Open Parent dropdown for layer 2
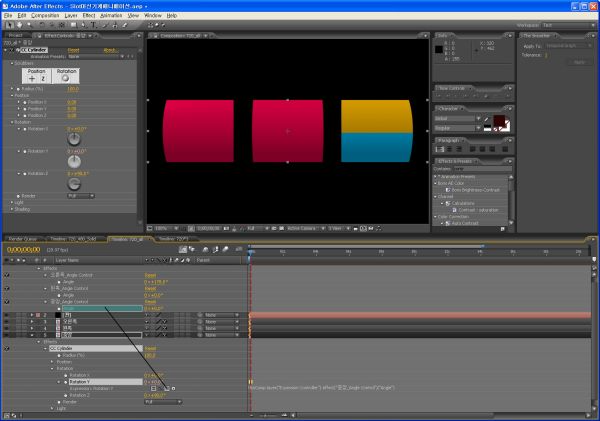This screenshot has width=600, height=421. click(222, 315)
